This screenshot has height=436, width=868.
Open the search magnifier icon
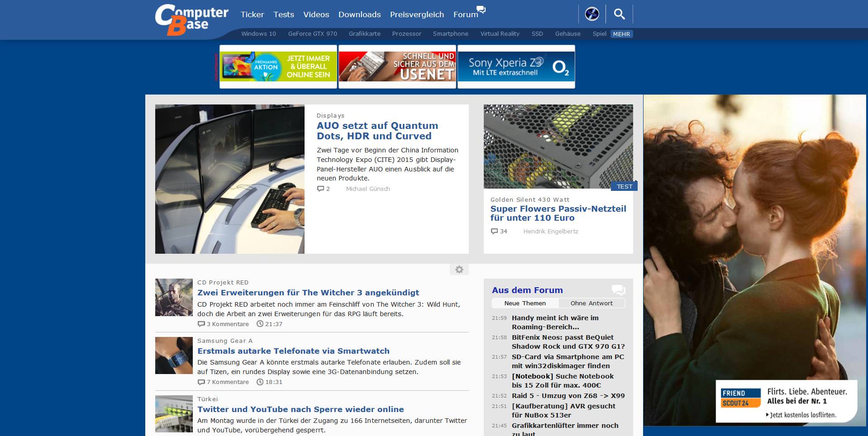pyautogui.click(x=619, y=14)
